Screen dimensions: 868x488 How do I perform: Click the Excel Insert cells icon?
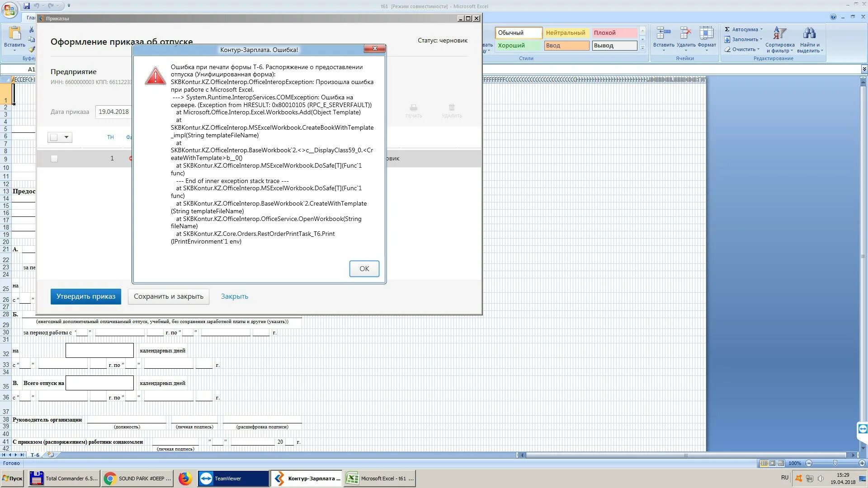pos(663,34)
